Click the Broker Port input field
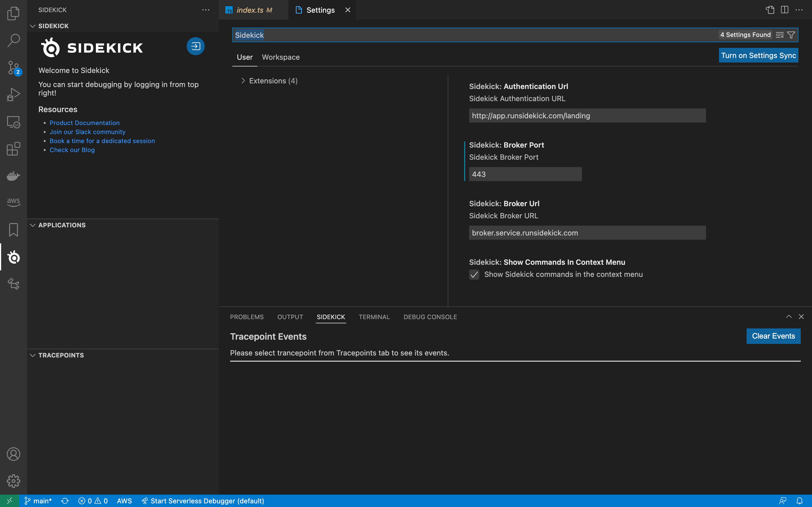 525,174
